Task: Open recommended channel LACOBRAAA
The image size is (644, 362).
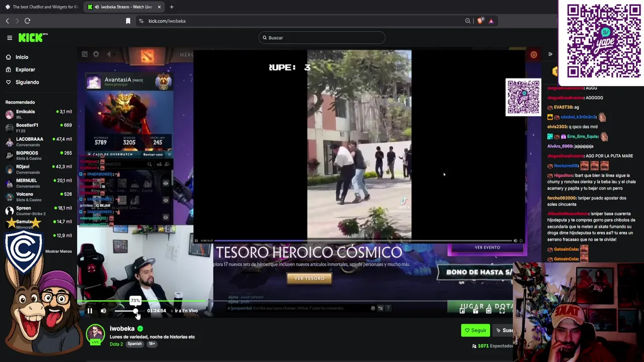Action: click(x=38, y=142)
